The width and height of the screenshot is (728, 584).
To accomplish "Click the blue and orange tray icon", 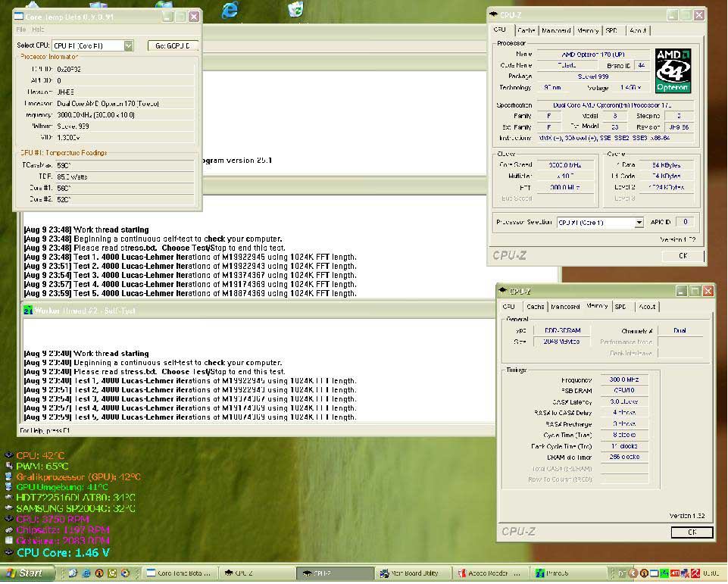I will pyautogui.click(x=686, y=573).
